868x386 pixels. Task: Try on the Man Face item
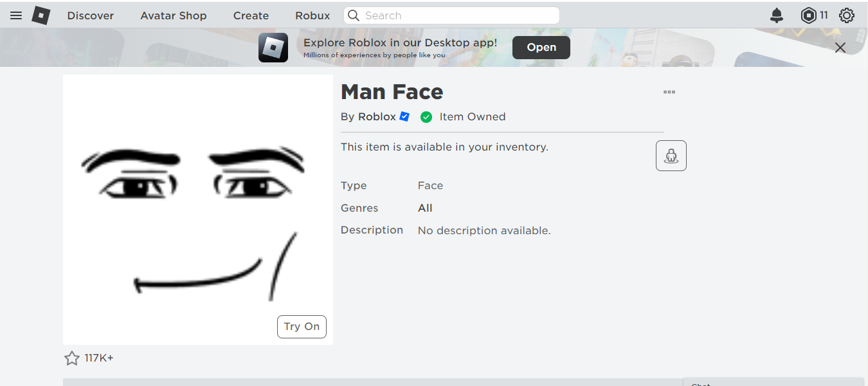302,326
